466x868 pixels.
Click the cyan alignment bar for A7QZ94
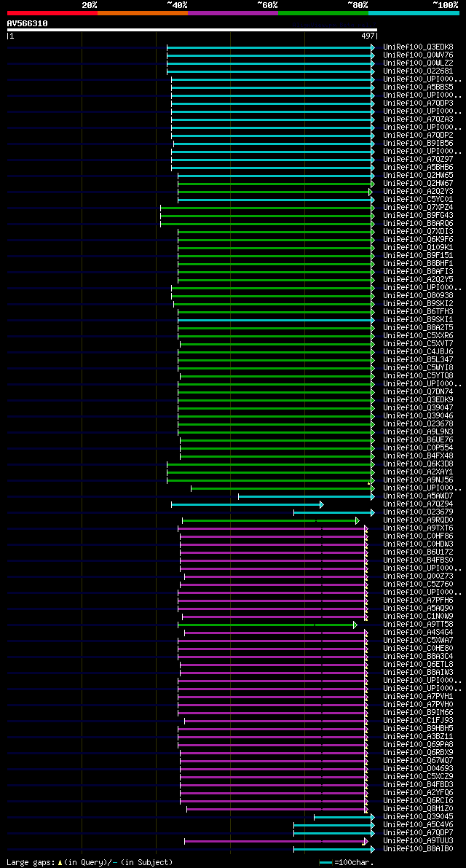(247, 504)
